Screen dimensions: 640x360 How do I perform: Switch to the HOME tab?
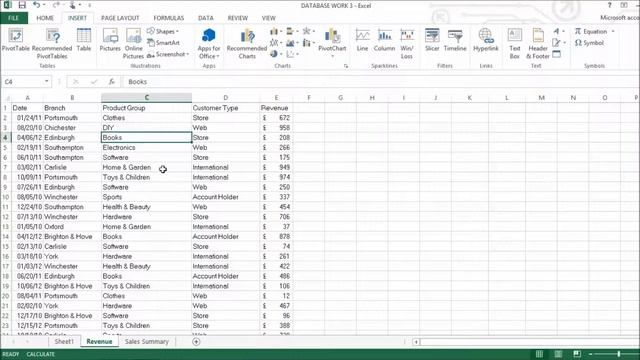(45, 18)
